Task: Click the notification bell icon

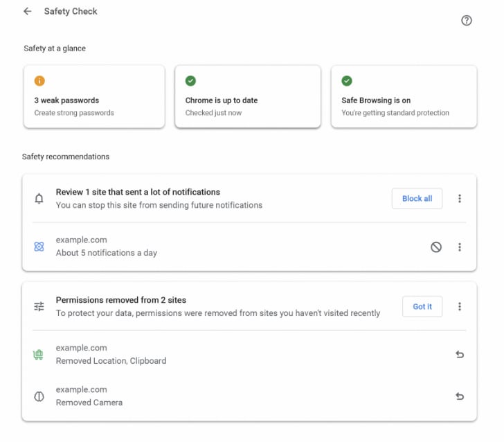Action: pos(39,199)
